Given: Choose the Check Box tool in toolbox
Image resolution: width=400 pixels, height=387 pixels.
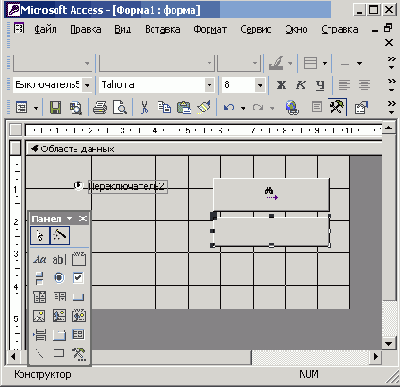Looking at the screenshot, I should coord(78,278).
